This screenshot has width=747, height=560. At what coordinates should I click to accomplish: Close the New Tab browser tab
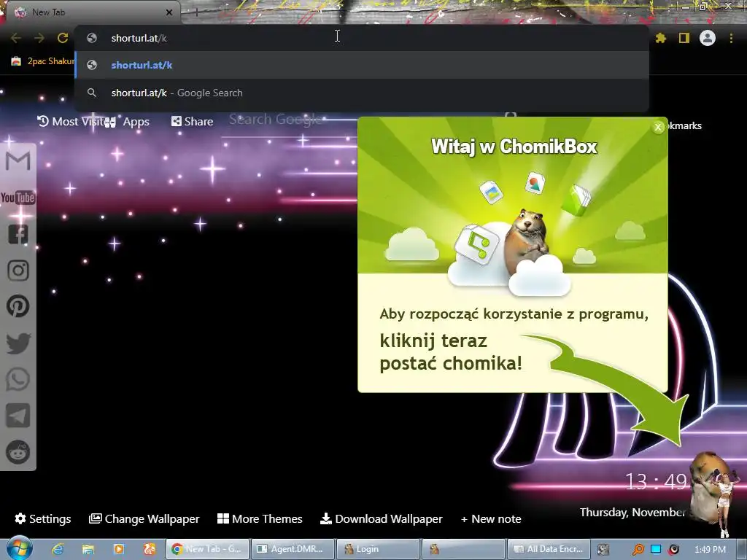[x=169, y=12]
